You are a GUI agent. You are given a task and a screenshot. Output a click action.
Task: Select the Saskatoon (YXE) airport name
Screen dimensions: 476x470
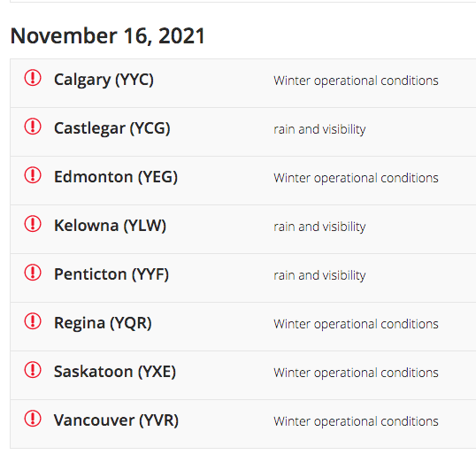(x=115, y=372)
